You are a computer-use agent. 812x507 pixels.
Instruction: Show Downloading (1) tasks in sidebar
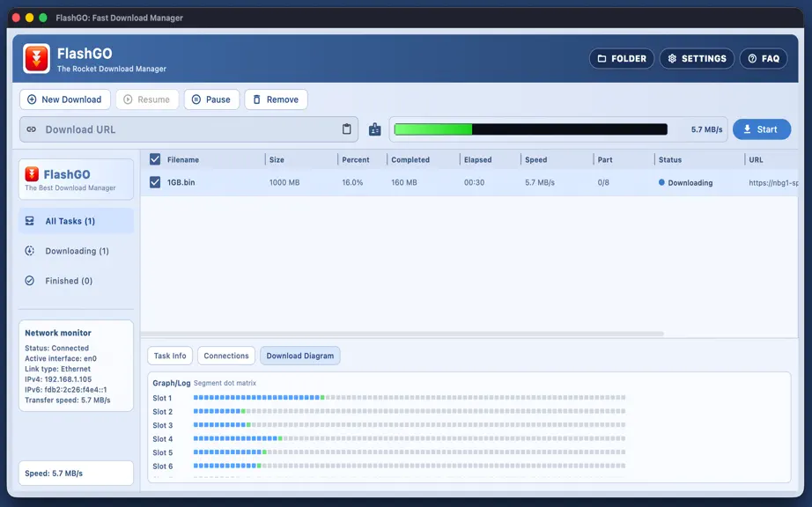tap(76, 251)
